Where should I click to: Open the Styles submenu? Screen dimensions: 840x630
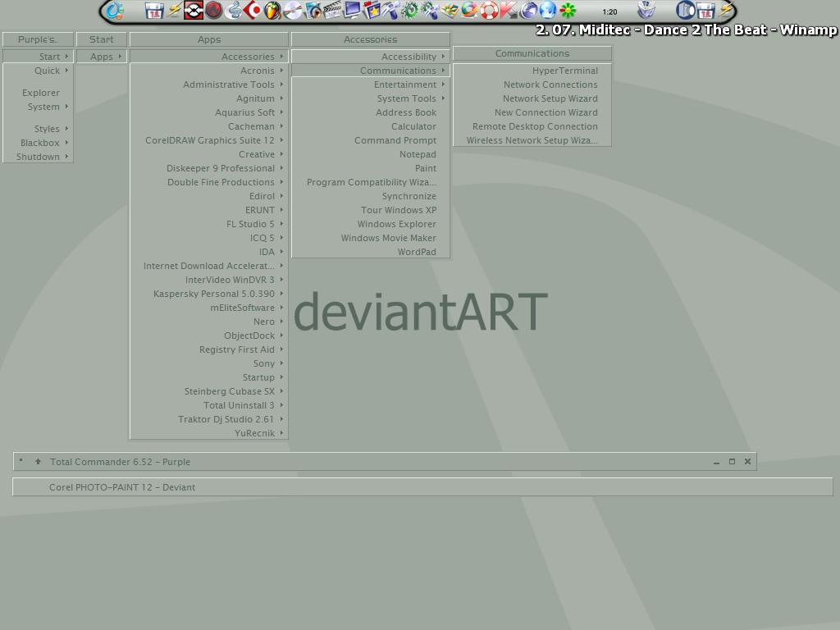pyautogui.click(x=38, y=129)
